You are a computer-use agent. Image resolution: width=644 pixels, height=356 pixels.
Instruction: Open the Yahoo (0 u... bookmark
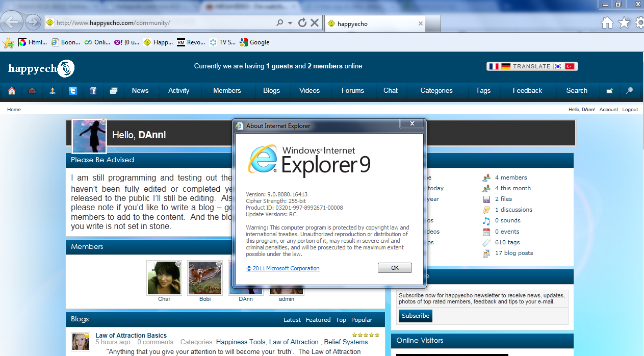pyautogui.click(x=126, y=42)
